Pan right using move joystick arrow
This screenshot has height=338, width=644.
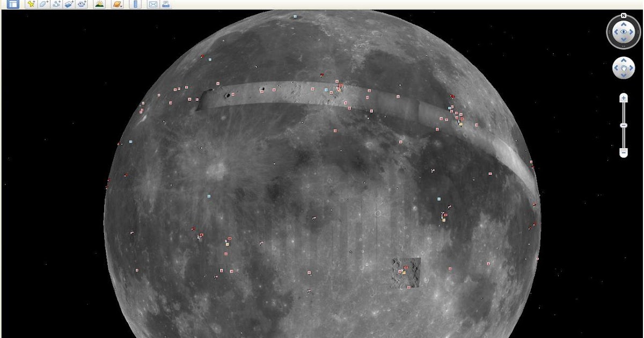[x=631, y=68]
